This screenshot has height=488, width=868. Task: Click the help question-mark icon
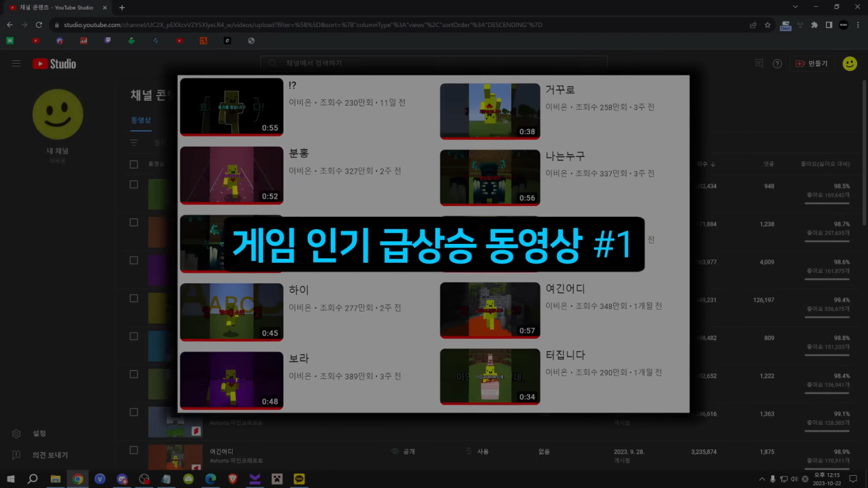[777, 63]
